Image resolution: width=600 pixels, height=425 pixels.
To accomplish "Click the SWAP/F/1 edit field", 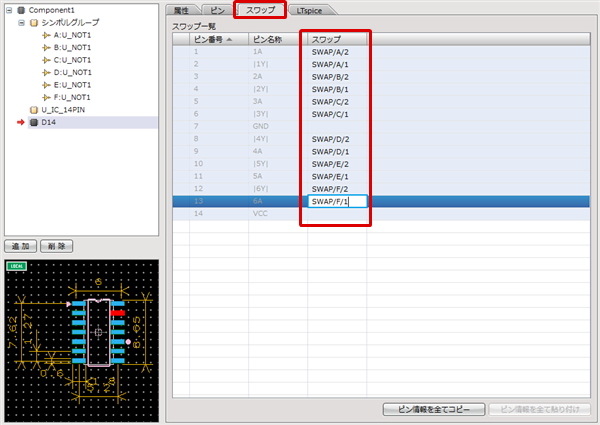I will coord(337,202).
